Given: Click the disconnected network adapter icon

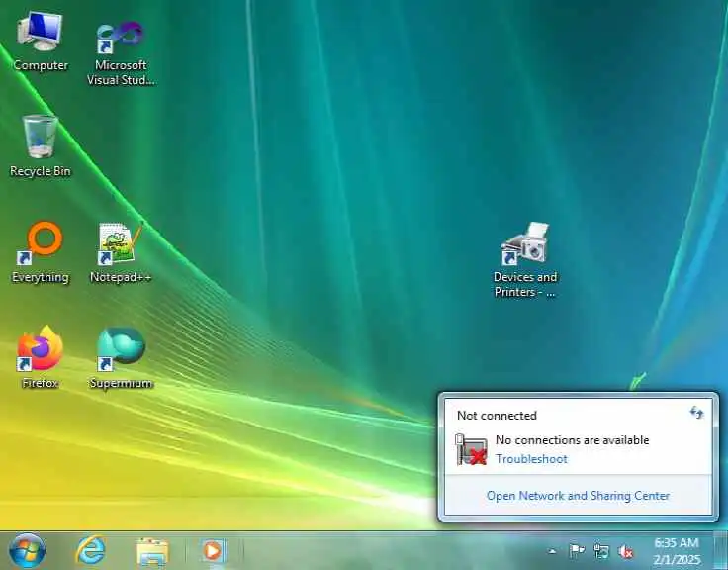Looking at the screenshot, I should pyautogui.click(x=471, y=449).
